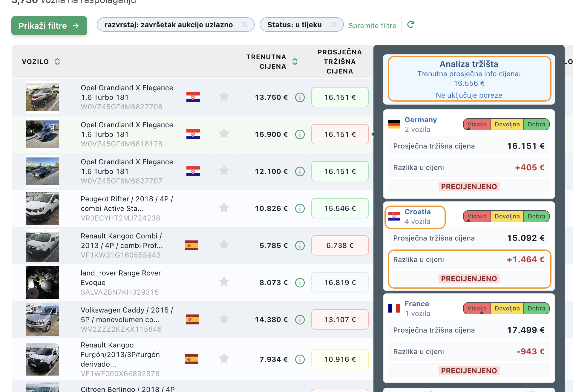Favorite the first Opel Grandland X
Image resolution: width=573 pixels, height=392 pixels.
point(224,97)
